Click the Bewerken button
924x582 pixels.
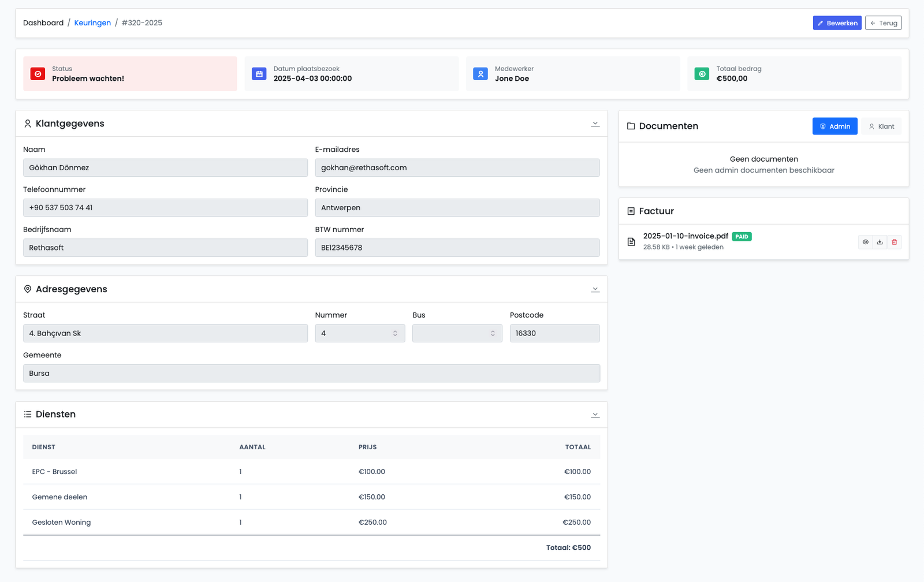(837, 23)
